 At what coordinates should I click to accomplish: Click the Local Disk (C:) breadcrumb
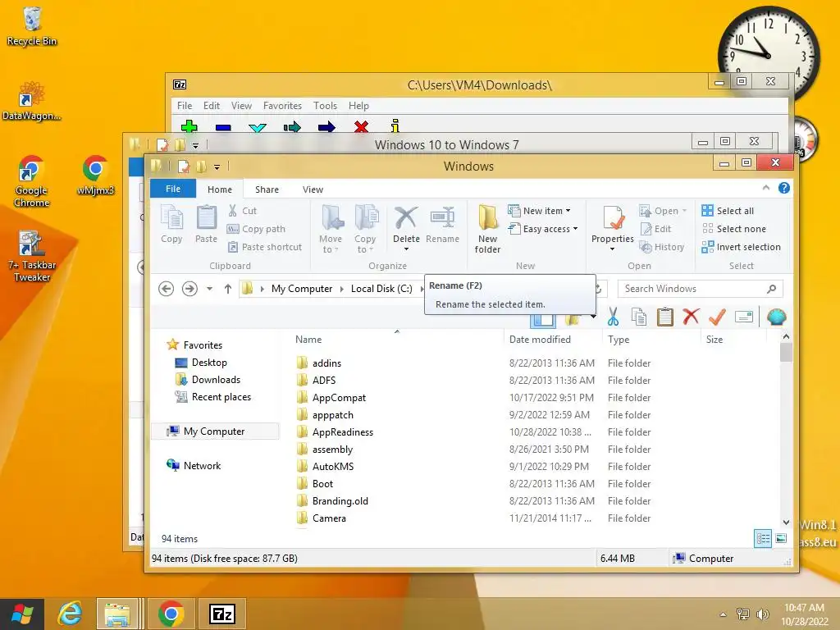point(381,289)
